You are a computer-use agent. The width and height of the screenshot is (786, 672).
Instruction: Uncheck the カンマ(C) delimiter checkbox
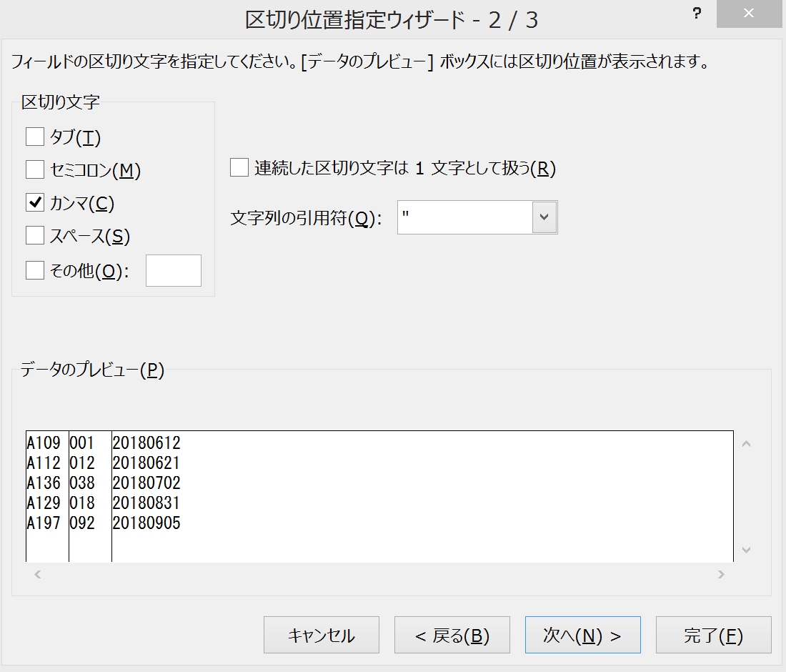tap(35, 202)
